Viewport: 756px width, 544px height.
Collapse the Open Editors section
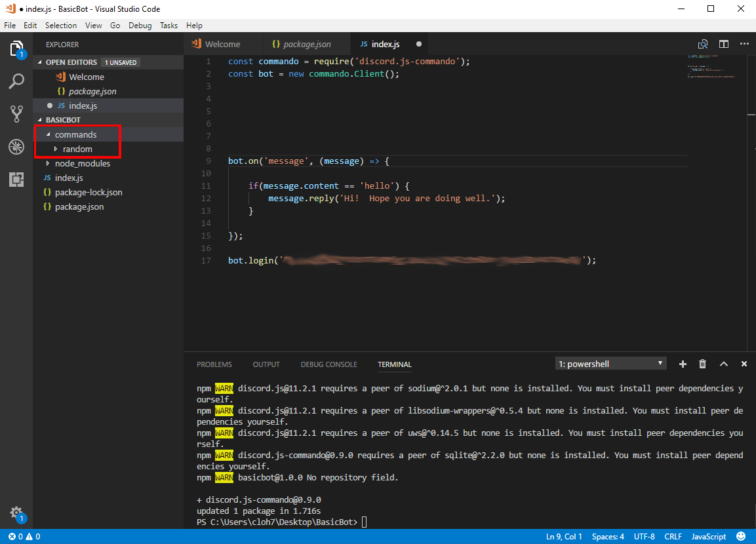tap(40, 62)
